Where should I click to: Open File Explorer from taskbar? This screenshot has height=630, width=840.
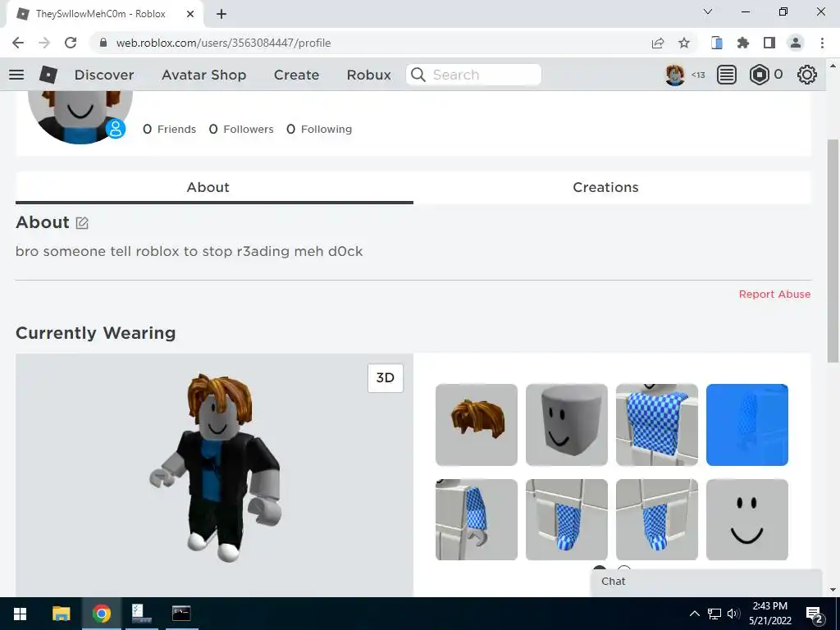point(61,614)
